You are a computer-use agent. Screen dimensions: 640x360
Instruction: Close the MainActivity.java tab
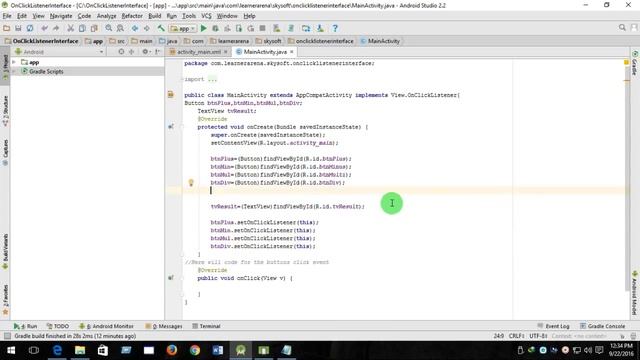[x=291, y=52]
